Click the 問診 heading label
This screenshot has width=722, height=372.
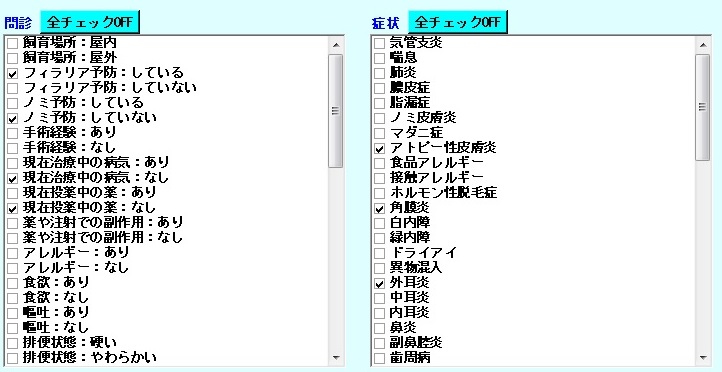tap(18, 23)
